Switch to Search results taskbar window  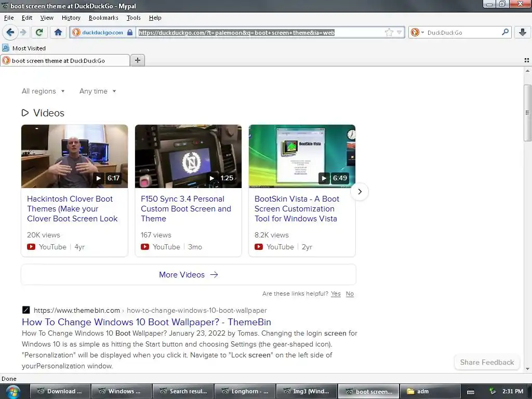(183, 392)
